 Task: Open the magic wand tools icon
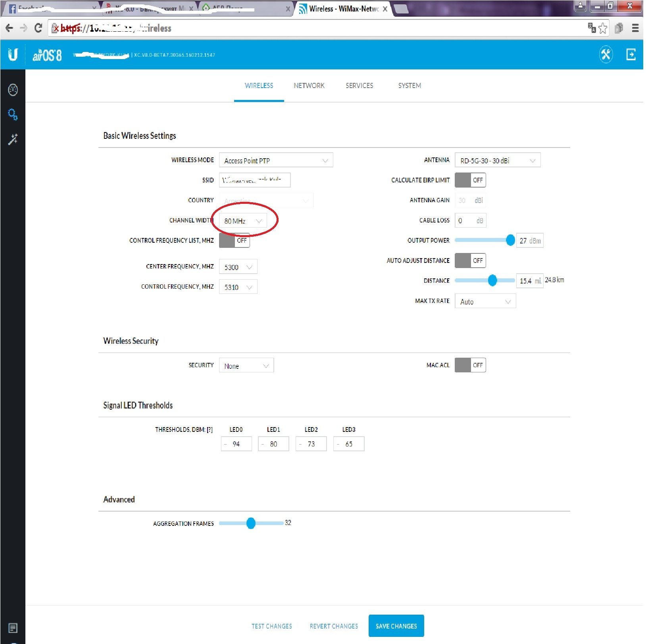(13, 139)
